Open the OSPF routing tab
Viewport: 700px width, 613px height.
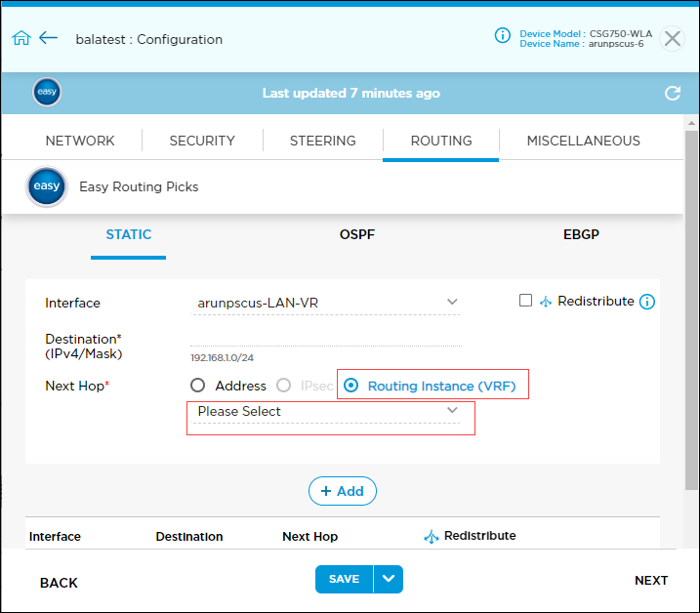(356, 234)
